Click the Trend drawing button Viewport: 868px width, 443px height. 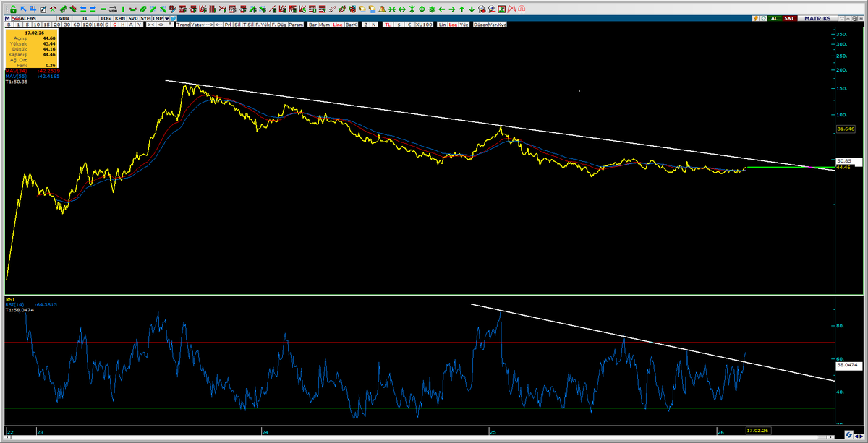coord(184,25)
